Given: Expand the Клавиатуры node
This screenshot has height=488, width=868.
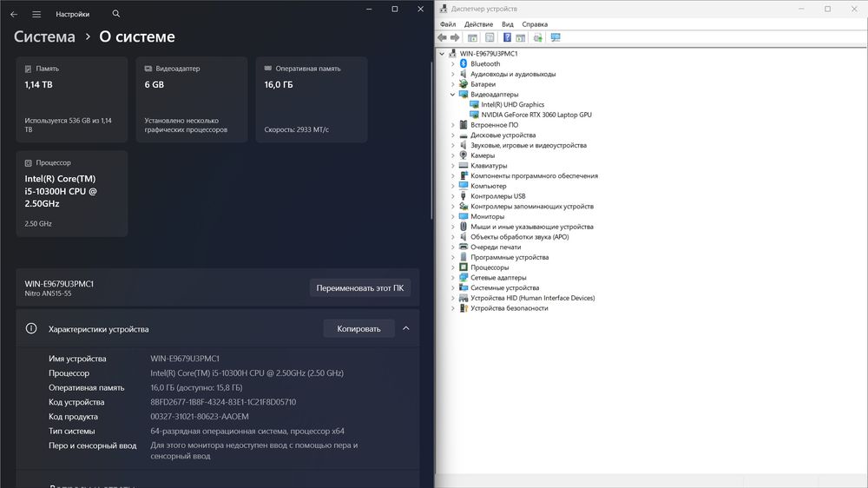Looking at the screenshot, I should (x=452, y=166).
